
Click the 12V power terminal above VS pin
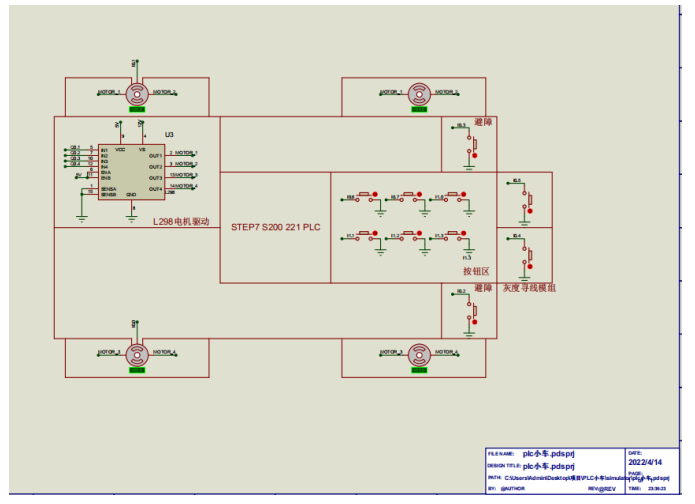point(141,124)
